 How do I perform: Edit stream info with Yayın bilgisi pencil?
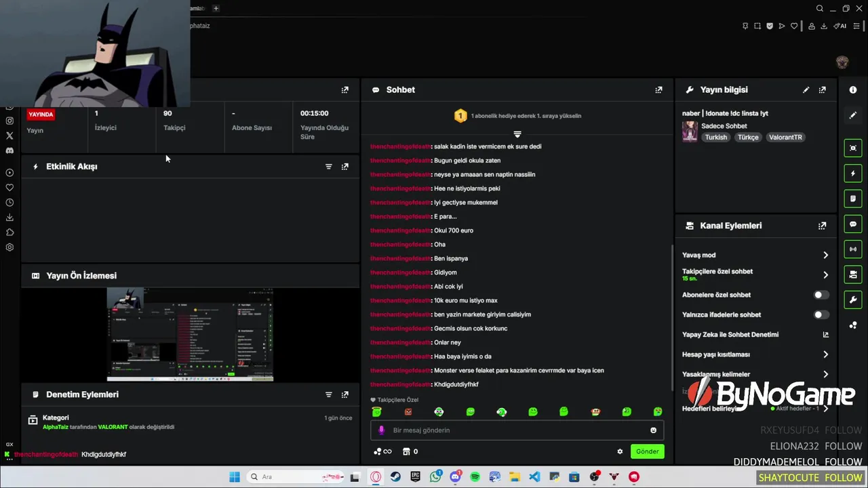tap(806, 89)
